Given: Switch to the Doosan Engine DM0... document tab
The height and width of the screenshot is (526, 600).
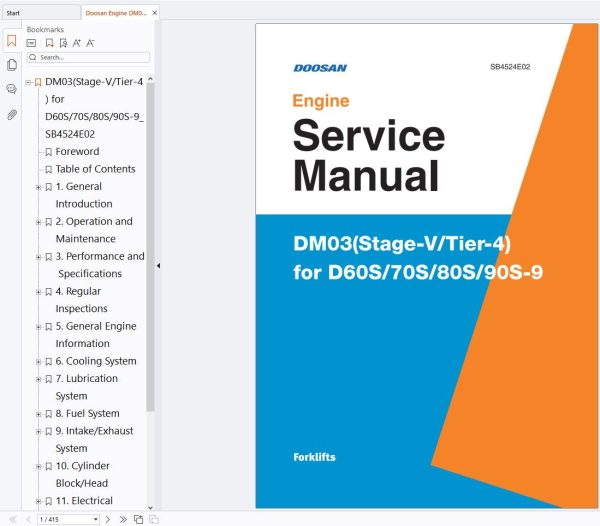Looking at the screenshot, I should pos(116,13).
